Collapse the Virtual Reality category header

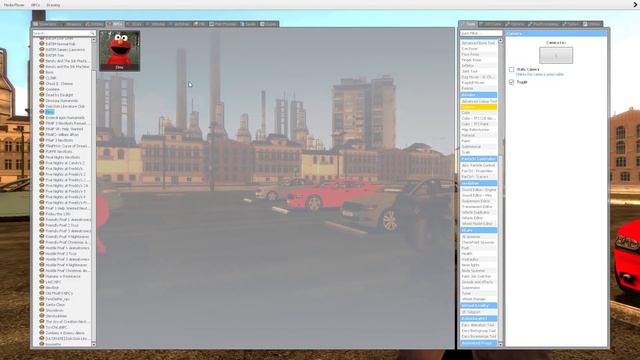pos(479,306)
